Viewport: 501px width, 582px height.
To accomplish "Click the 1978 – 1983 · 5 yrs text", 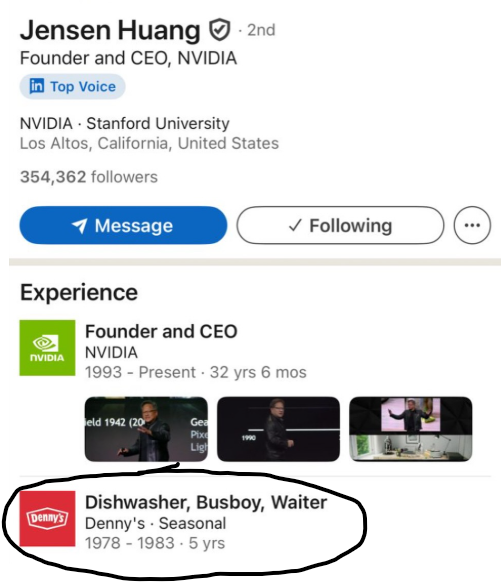I will (x=155, y=543).
